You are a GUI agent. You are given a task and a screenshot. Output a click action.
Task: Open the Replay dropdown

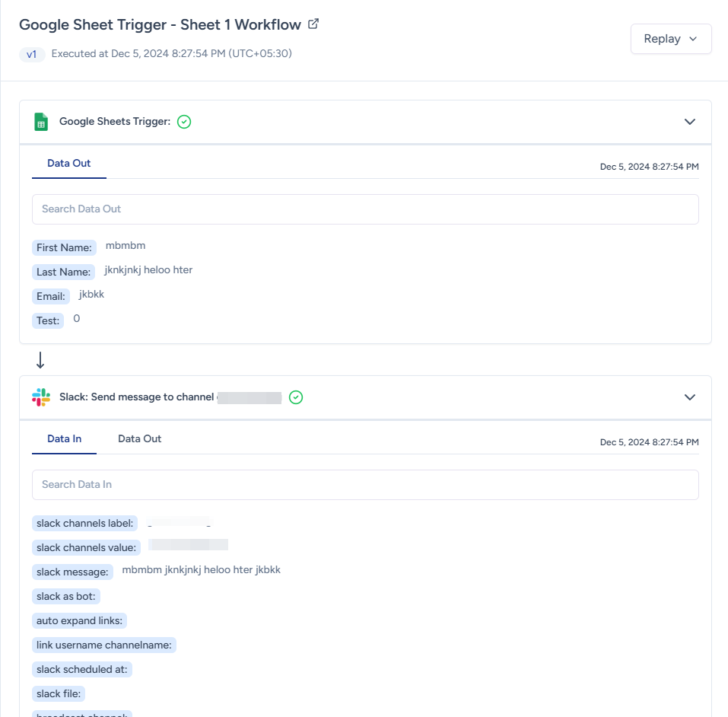[670, 39]
